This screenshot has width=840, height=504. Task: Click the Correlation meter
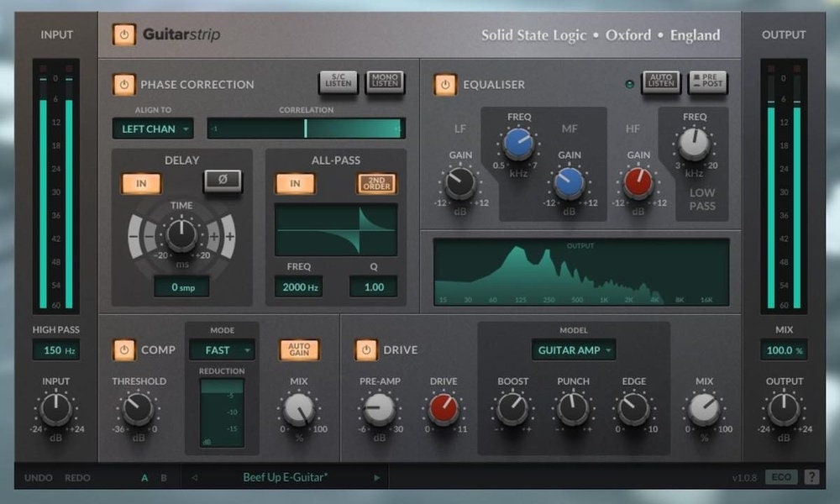point(306,129)
